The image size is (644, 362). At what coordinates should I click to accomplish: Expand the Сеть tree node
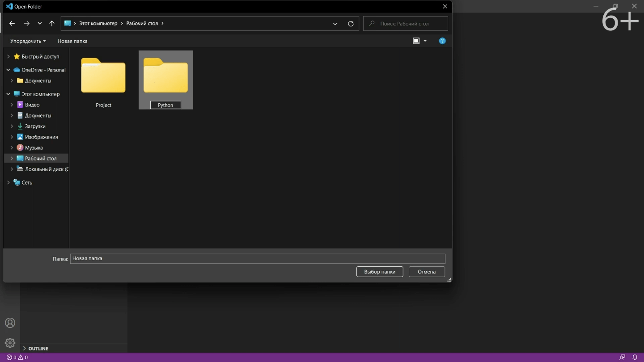click(8, 183)
